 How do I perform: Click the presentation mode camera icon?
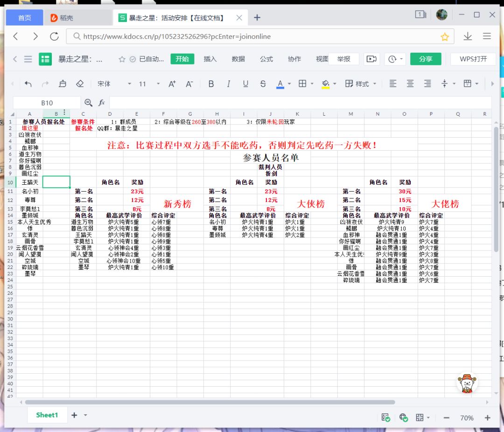371,59
